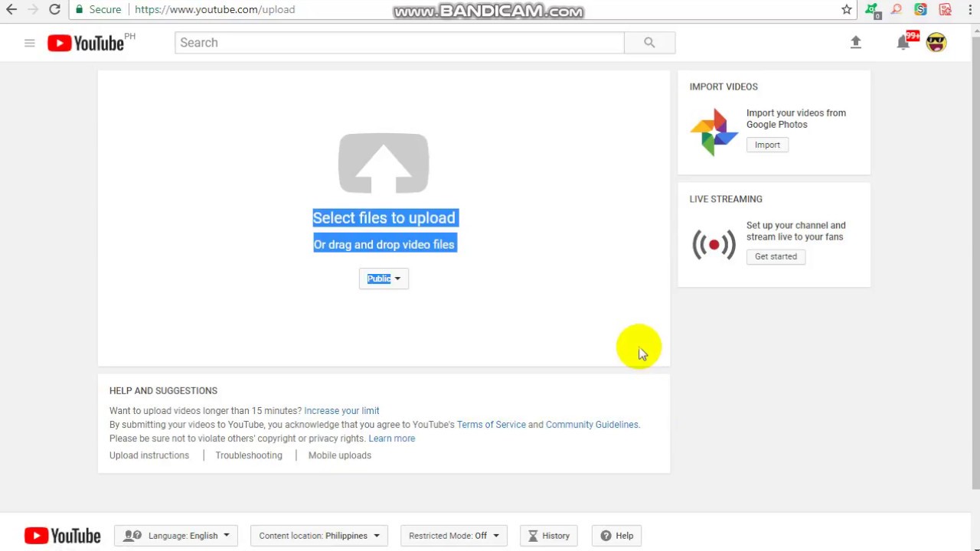Screen dimensions: 980x551
Task: Click the upload arrow icon in header
Action: 856,43
